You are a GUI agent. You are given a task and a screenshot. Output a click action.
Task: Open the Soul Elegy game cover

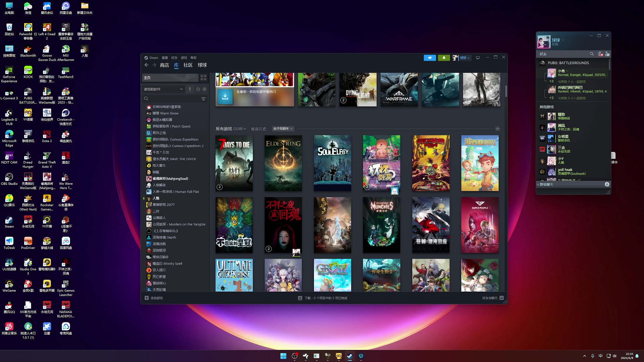(x=332, y=163)
